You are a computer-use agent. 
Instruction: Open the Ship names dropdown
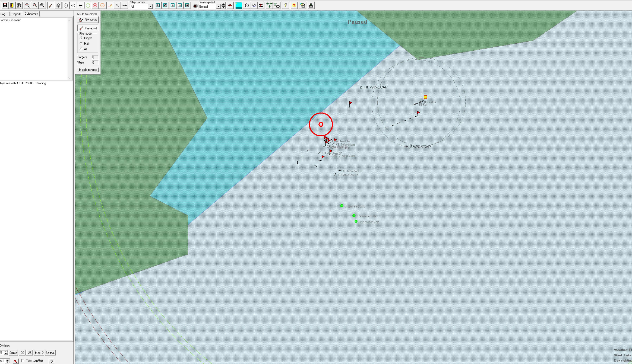[150, 7]
